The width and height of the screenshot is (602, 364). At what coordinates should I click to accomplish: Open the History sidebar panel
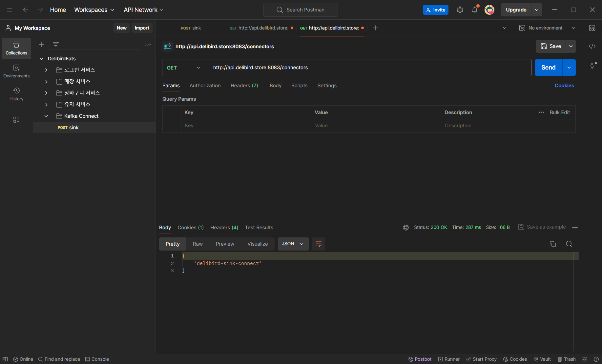16,94
